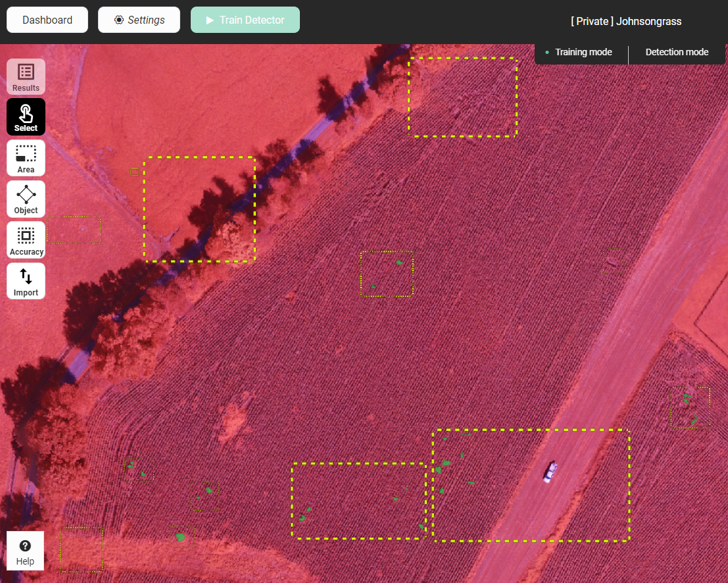Click the white truck on the road
728x583 pixels.
[550, 471]
